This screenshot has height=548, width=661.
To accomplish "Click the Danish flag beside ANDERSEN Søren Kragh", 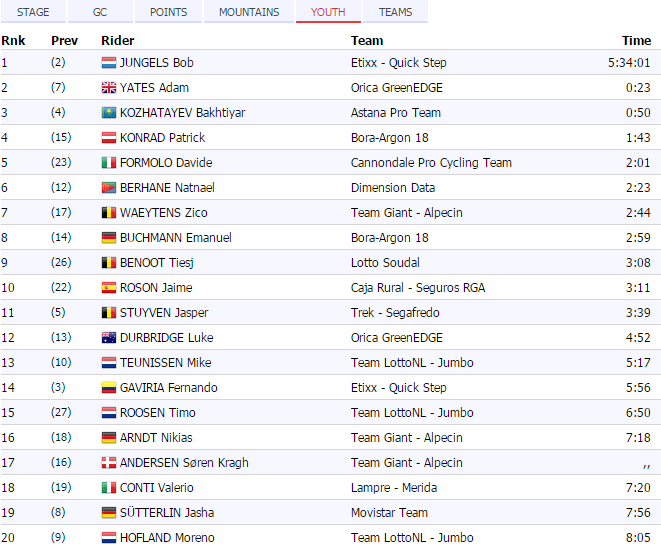I will (109, 463).
